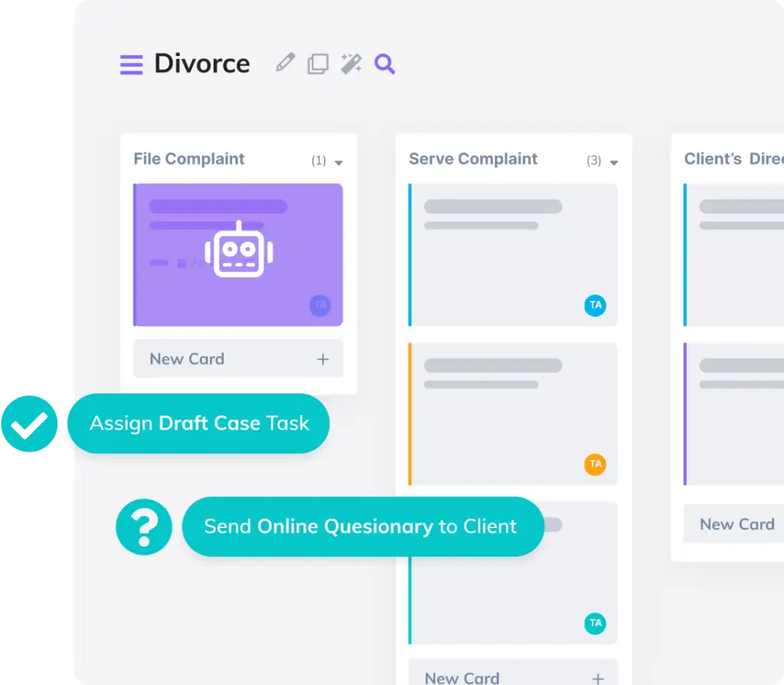Click the Assign Draft Case Task button

tap(199, 423)
